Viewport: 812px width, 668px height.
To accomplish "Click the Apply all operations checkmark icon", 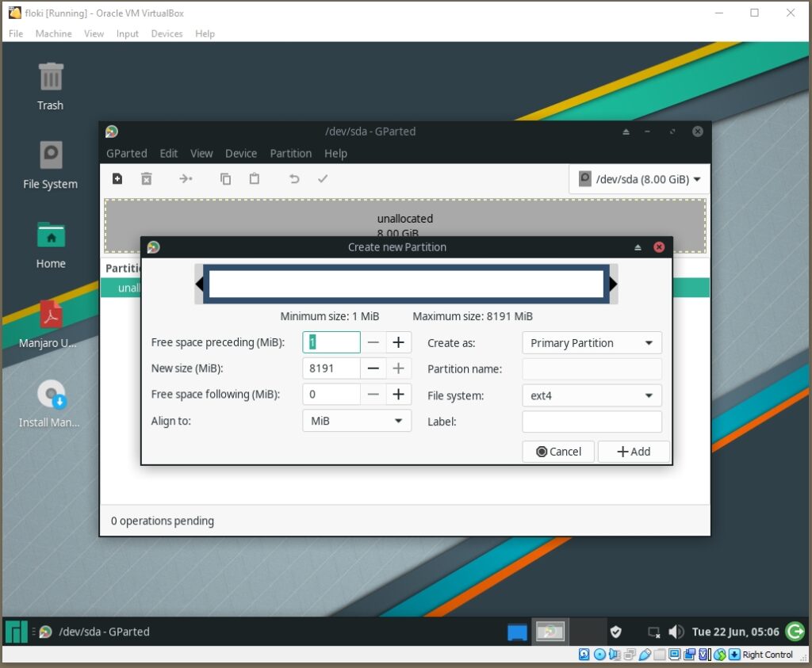I will coord(323,178).
